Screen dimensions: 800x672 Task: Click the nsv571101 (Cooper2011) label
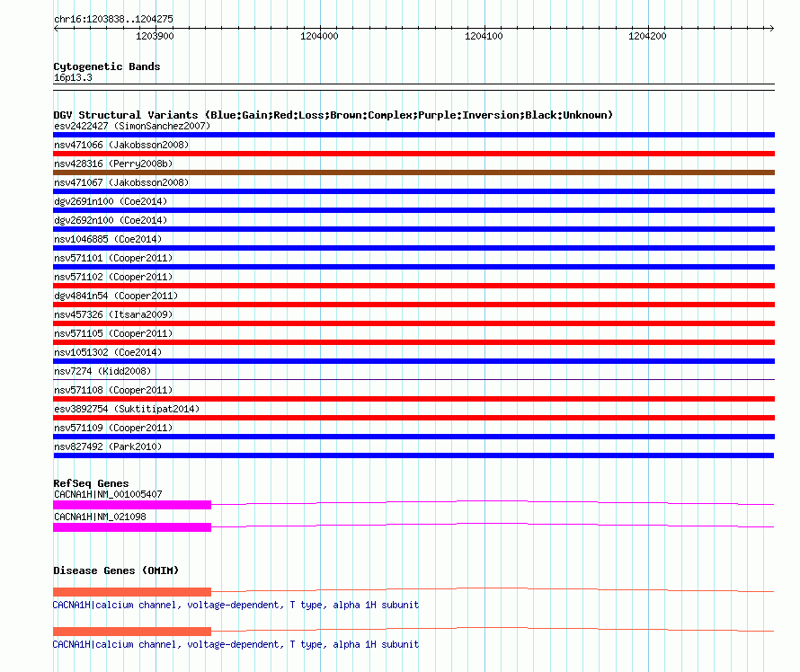(113, 258)
